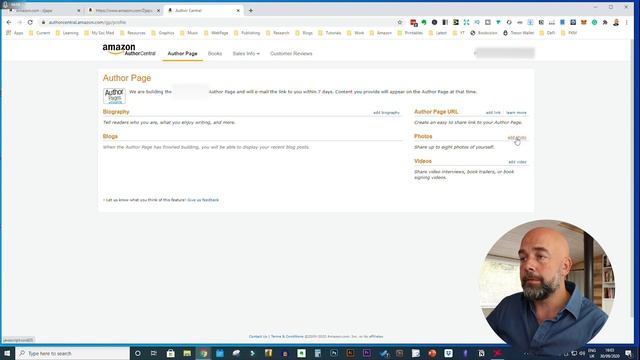Open the Bookboon bookmark
The width and height of the screenshot is (640, 360).
[x=484, y=33]
